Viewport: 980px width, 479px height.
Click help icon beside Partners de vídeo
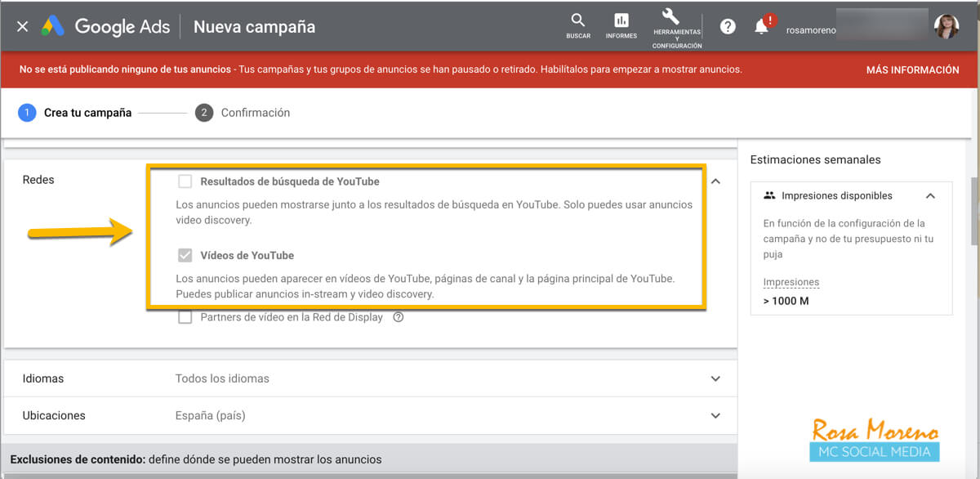(399, 317)
